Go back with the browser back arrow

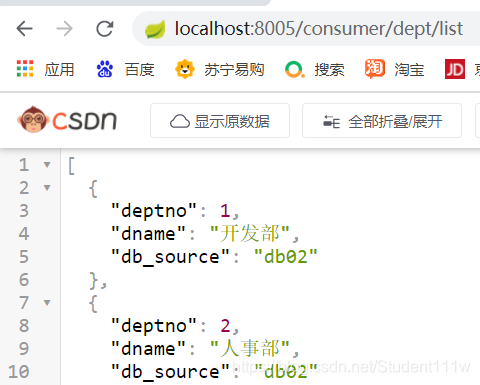pyautogui.click(x=24, y=29)
